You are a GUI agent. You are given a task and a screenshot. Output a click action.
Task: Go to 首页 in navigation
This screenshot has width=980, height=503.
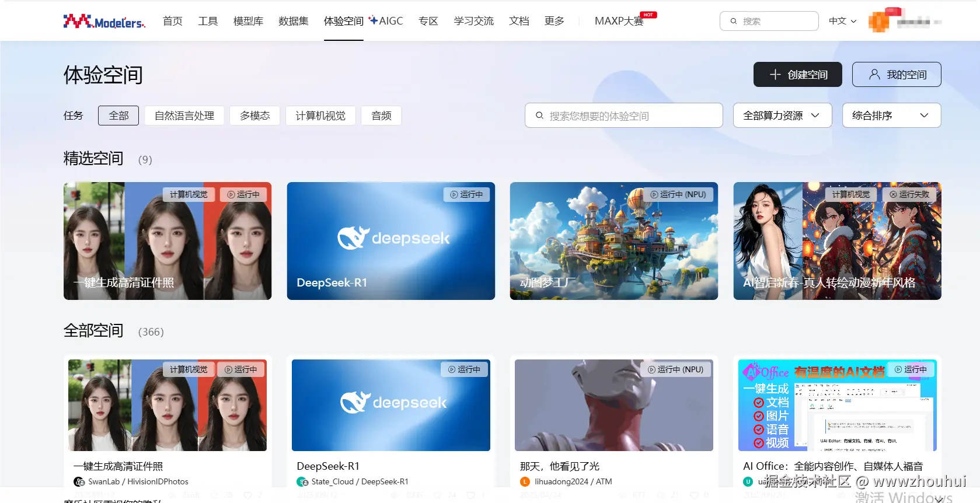coord(173,21)
